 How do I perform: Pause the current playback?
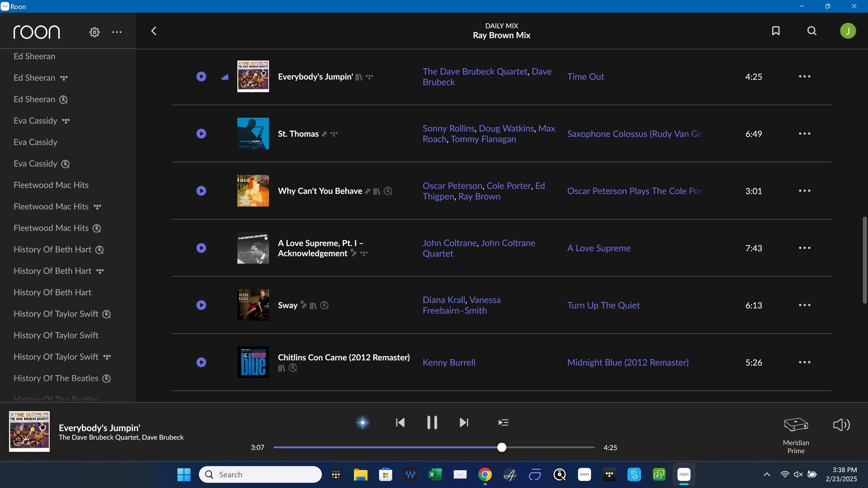(x=432, y=422)
